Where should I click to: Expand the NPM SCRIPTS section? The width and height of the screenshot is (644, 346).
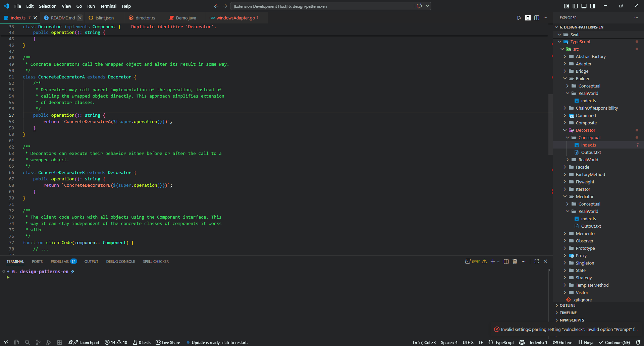click(x=598, y=320)
